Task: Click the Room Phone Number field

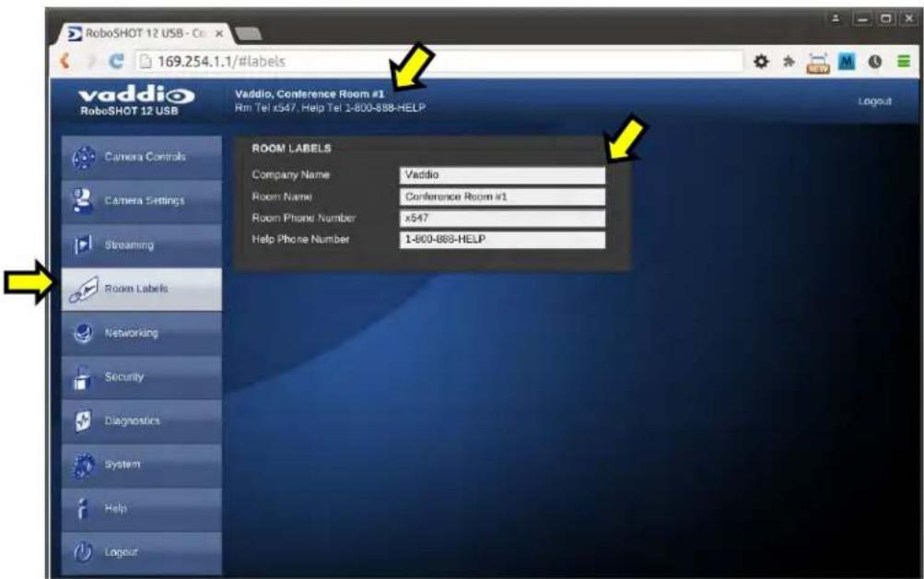Action: click(x=502, y=219)
